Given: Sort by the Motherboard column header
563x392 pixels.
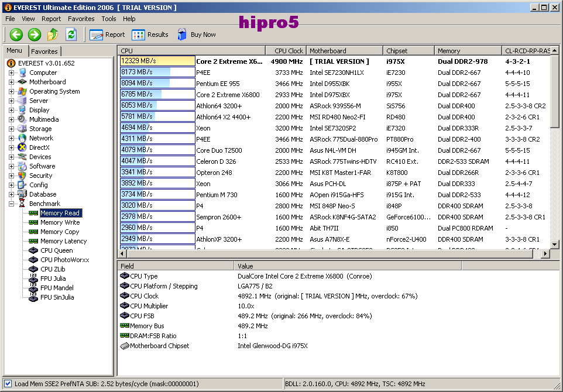Looking at the screenshot, I should pyautogui.click(x=344, y=51).
